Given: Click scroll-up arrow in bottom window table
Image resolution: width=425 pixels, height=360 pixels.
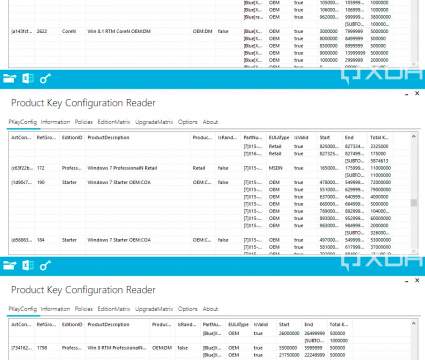Looking at the screenshot, I should point(414,323).
